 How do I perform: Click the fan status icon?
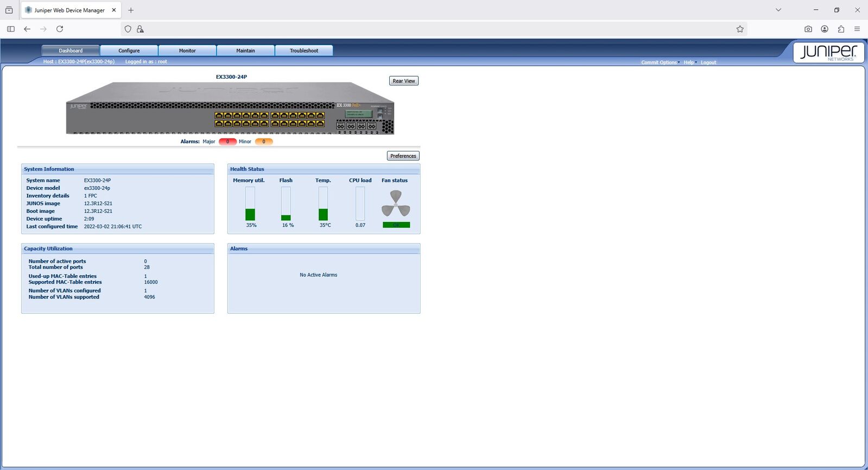(x=396, y=203)
